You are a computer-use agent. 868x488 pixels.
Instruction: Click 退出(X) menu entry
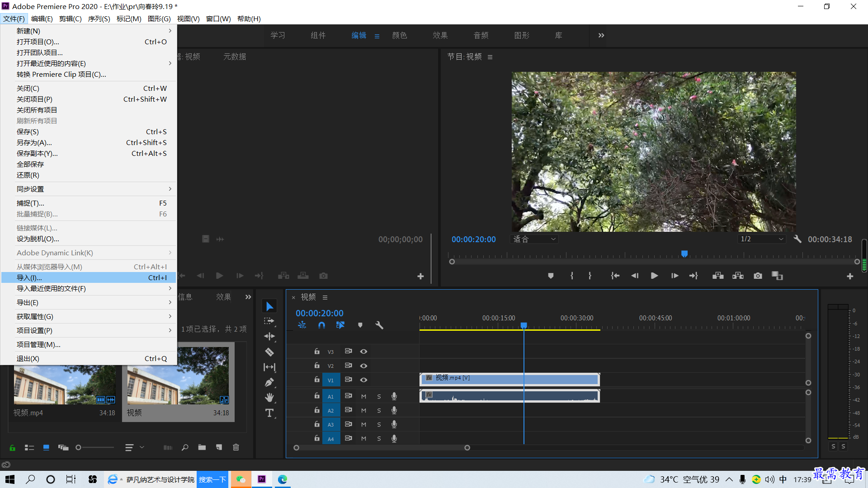[x=89, y=358]
